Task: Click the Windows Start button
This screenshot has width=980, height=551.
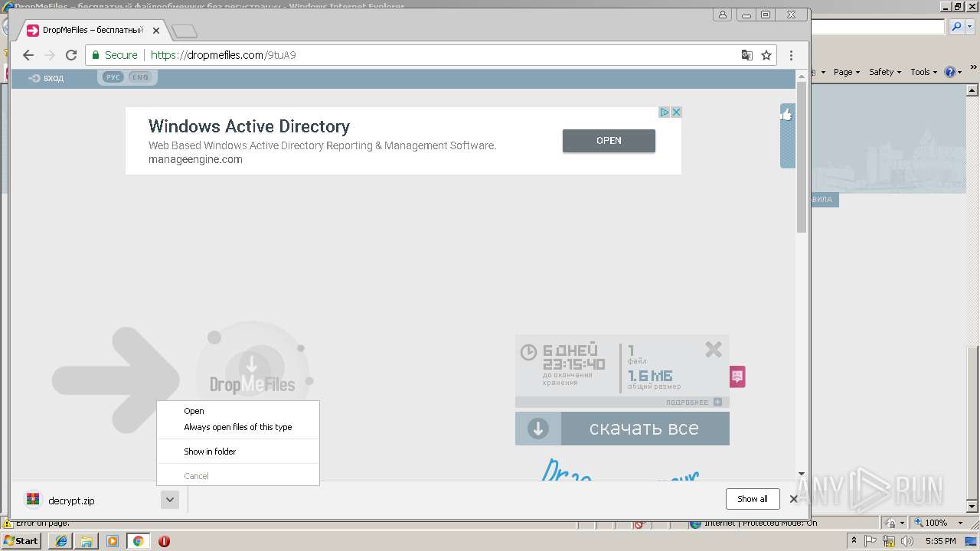Action: point(21,541)
